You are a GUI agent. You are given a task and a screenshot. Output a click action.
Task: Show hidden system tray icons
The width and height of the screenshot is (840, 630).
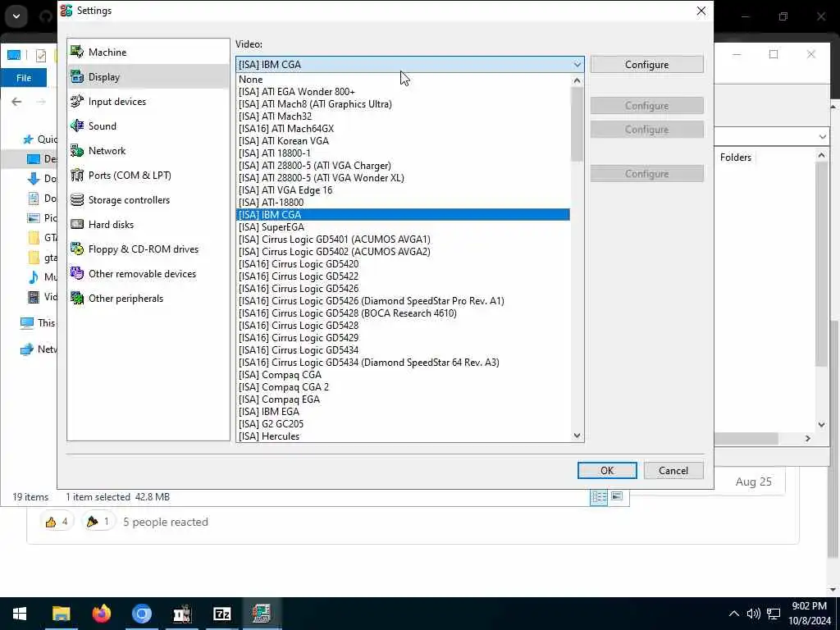pyautogui.click(x=734, y=614)
